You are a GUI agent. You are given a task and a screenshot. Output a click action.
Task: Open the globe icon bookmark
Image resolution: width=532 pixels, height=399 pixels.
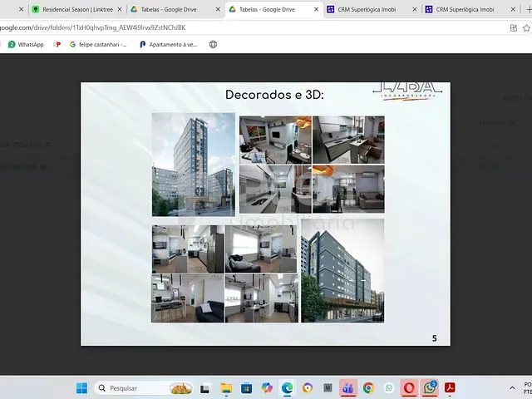[213, 44]
